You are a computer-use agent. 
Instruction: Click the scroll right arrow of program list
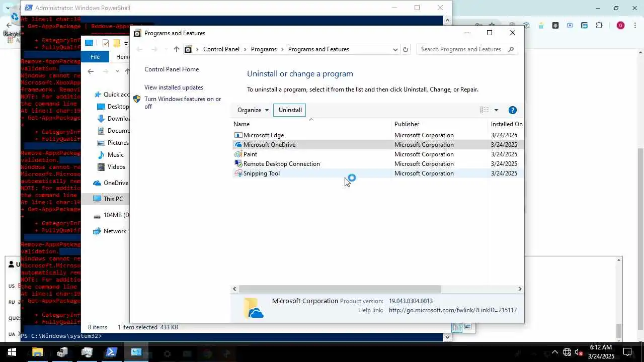pos(520,289)
